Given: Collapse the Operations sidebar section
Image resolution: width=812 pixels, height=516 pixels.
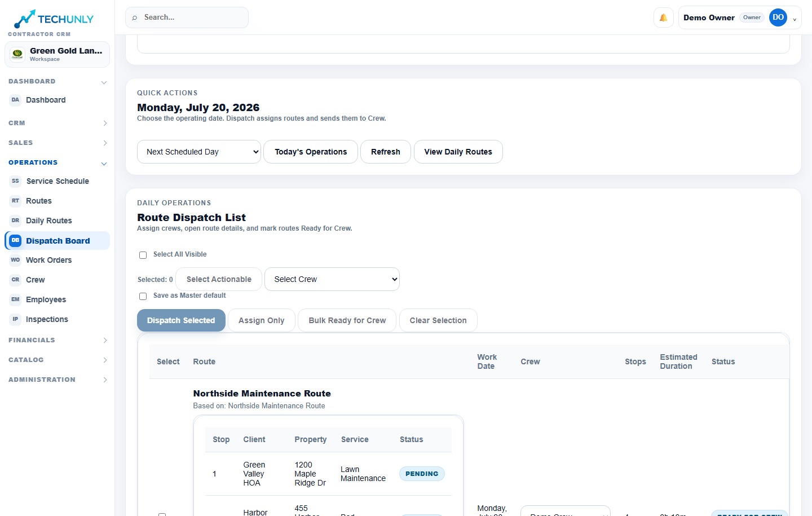Looking at the screenshot, I should [x=104, y=164].
